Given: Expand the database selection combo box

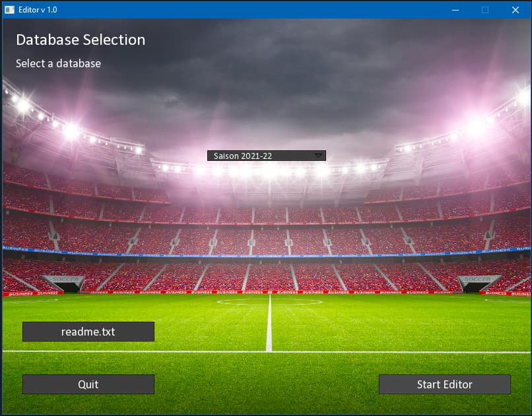Looking at the screenshot, I should [x=267, y=156].
